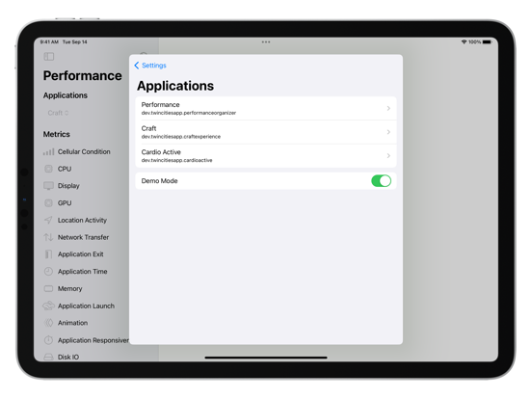Select Location Activity metric
The image size is (532, 399).
coord(82,220)
